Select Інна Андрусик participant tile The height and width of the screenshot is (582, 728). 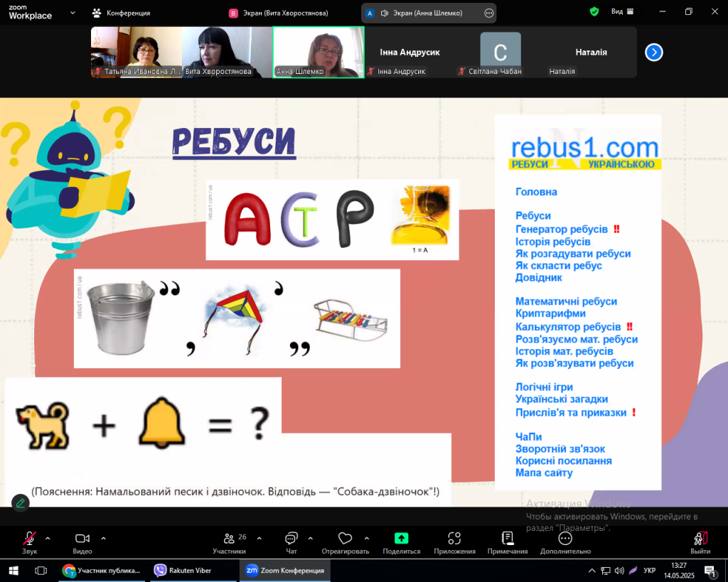(x=409, y=52)
